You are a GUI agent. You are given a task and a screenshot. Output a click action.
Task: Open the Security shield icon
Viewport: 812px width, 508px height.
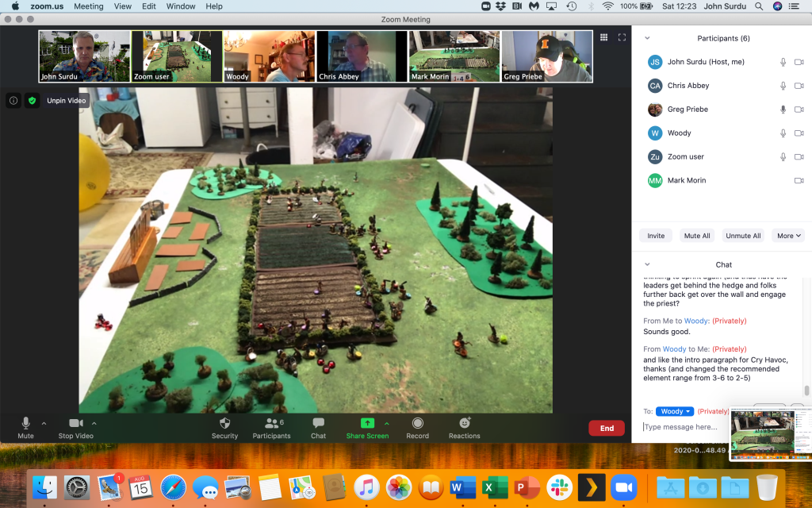224,424
